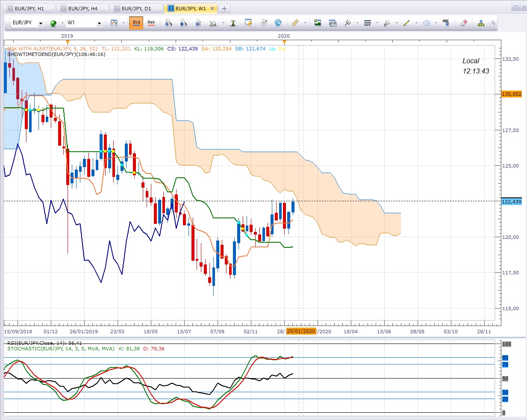Image resolution: width=527 pixels, height=420 pixels.
Task: Open the chart type icon
Action: 114,23
